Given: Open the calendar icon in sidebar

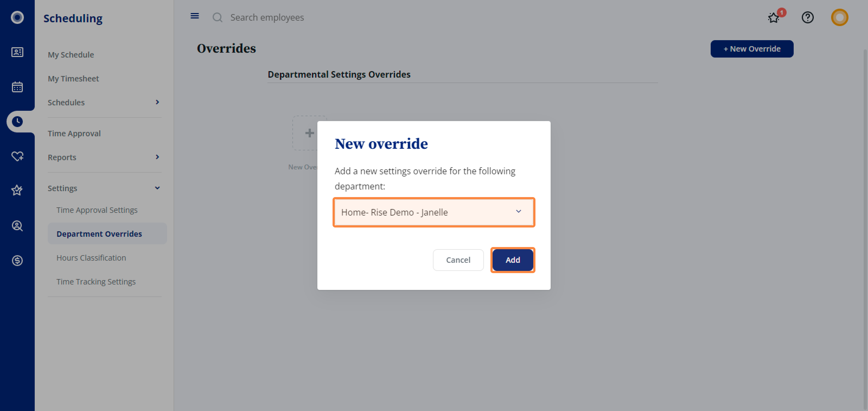Looking at the screenshot, I should (x=17, y=87).
